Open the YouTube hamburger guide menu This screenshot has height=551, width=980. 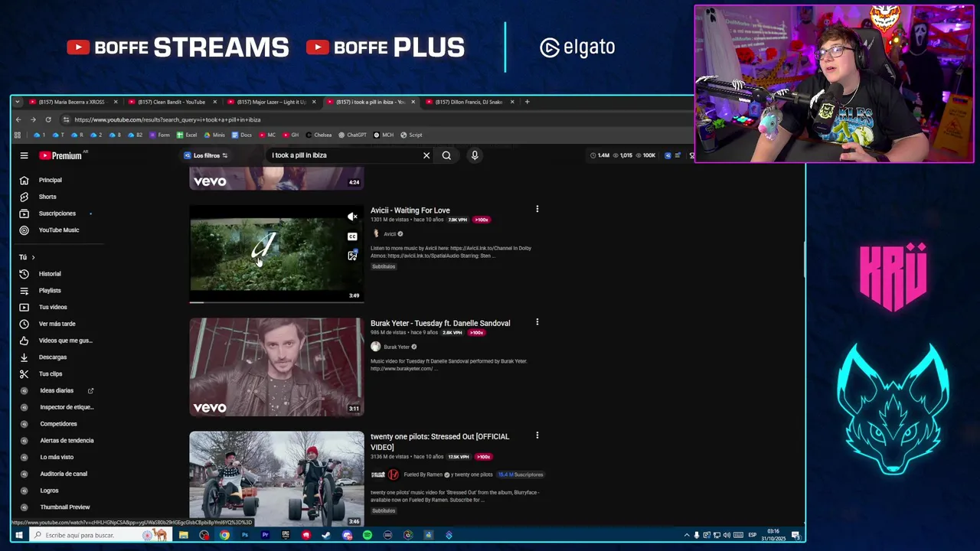coord(24,155)
